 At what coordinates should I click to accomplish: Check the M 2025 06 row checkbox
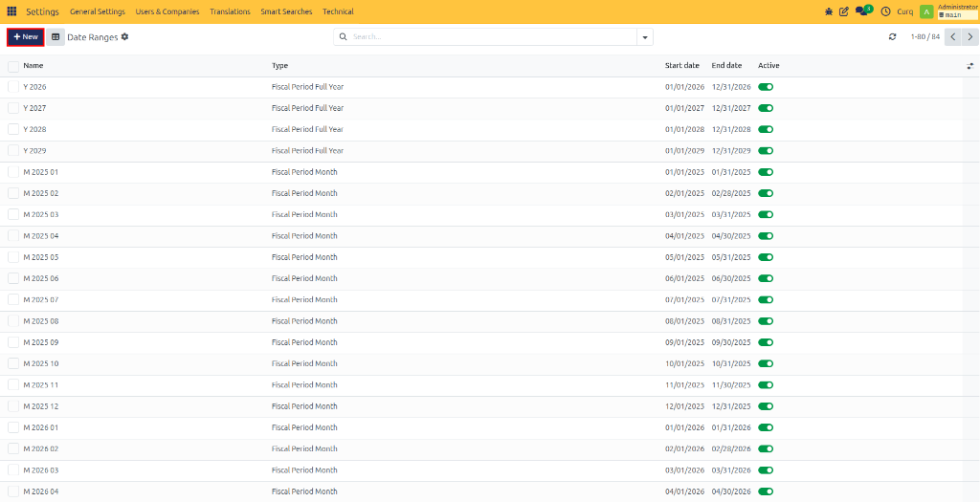click(13, 278)
